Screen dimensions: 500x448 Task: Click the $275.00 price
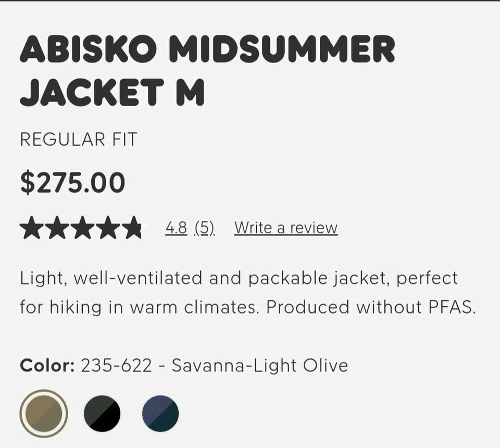(72, 183)
